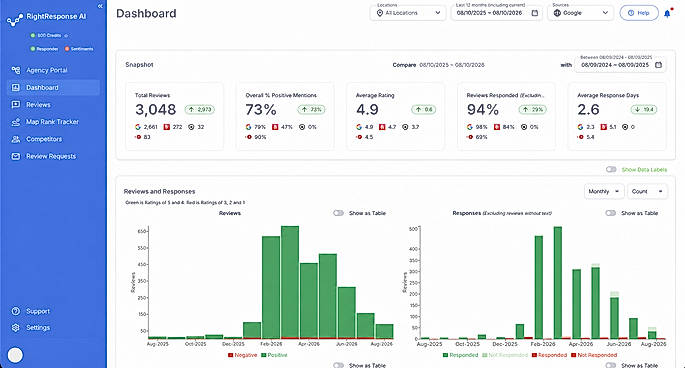Viewport: 685px width, 368px height.
Task: Open the Google Sources dropdown
Action: (581, 13)
